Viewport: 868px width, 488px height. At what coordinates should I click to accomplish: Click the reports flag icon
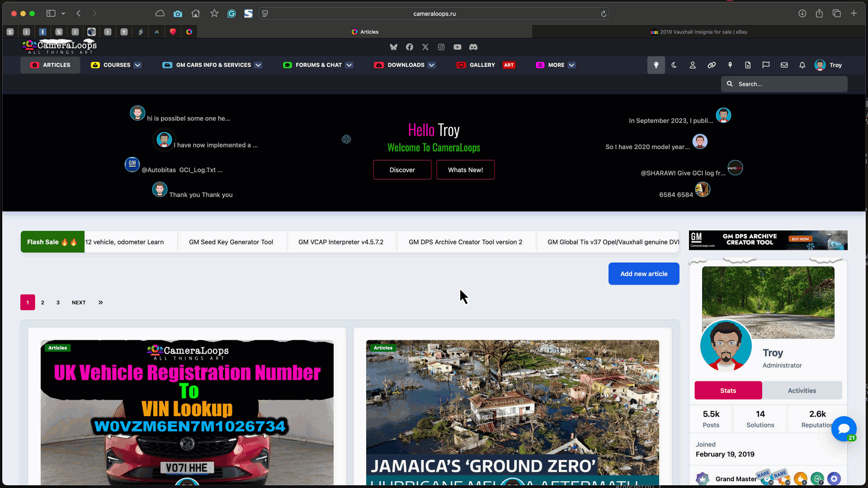pos(766,65)
